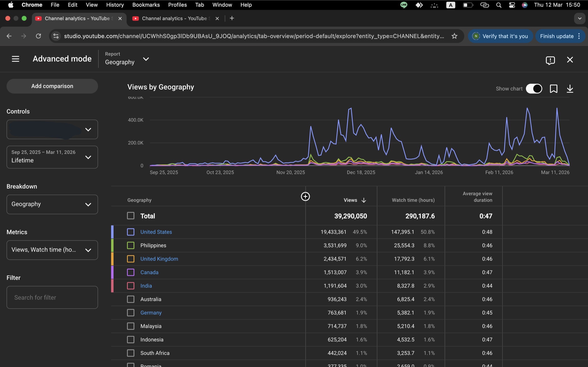The height and width of the screenshot is (367, 588).
Task: Click the Add comparison button
Action: point(52,86)
